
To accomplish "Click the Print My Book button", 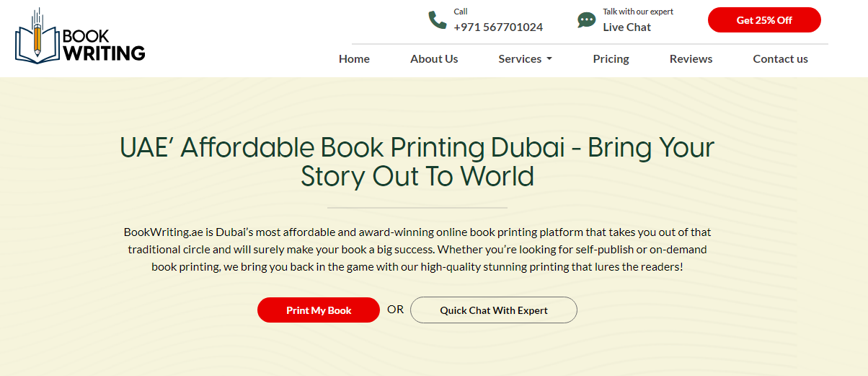I will pos(319,310).
